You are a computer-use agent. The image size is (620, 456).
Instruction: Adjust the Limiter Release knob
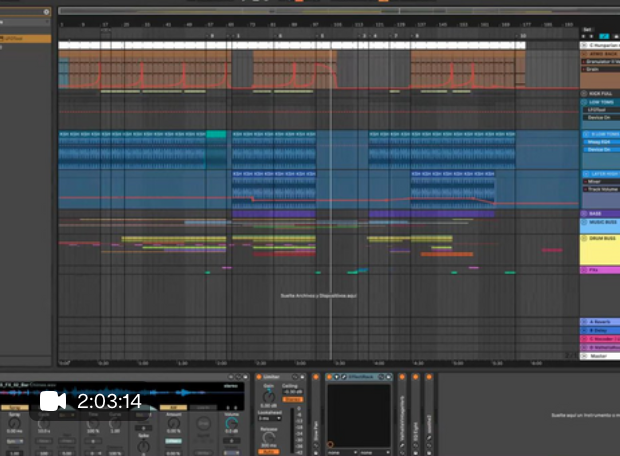pyautogui.click(x=269, y=439)
